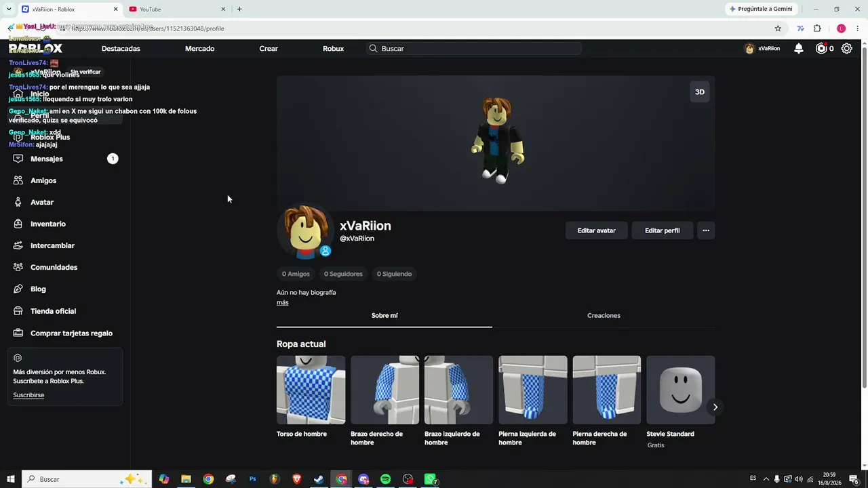868x488 pixels.
Task: Expand the biography with the más link
Action: [x=282, y=302]
